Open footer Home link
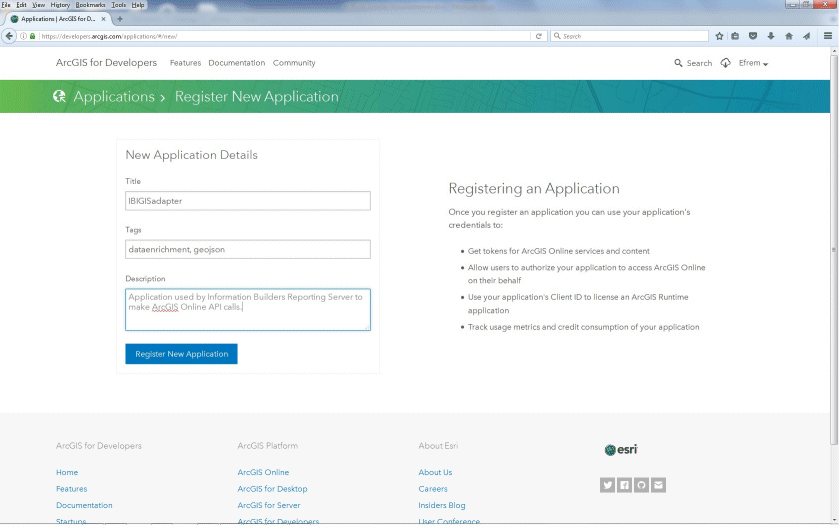Viewport: 840px width, 532px height. coord(67,472)
